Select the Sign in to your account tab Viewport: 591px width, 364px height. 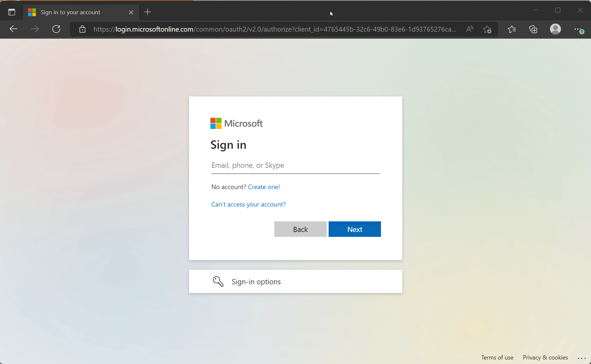pos(81,12)
